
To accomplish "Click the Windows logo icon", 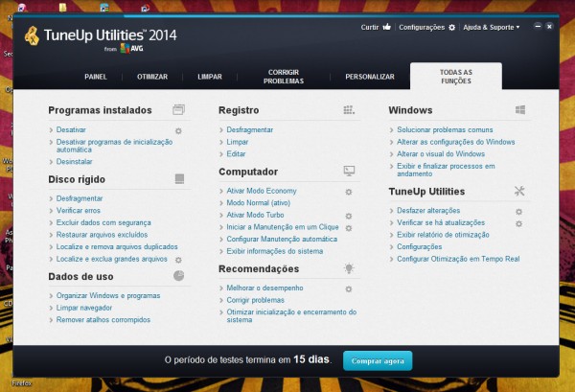I will (520, 109).
